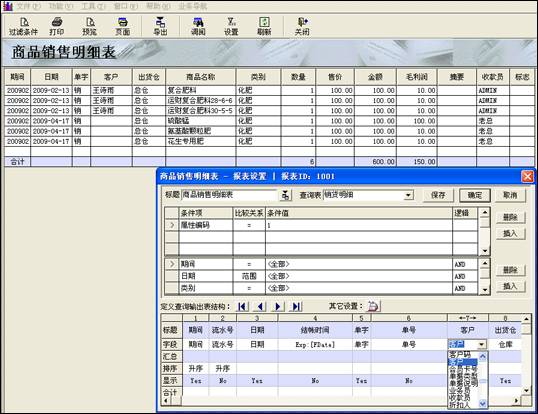Screen dimensions: 538x414
Task: Toggle 显示 value under 单号 column
Action: pos(409,381)
